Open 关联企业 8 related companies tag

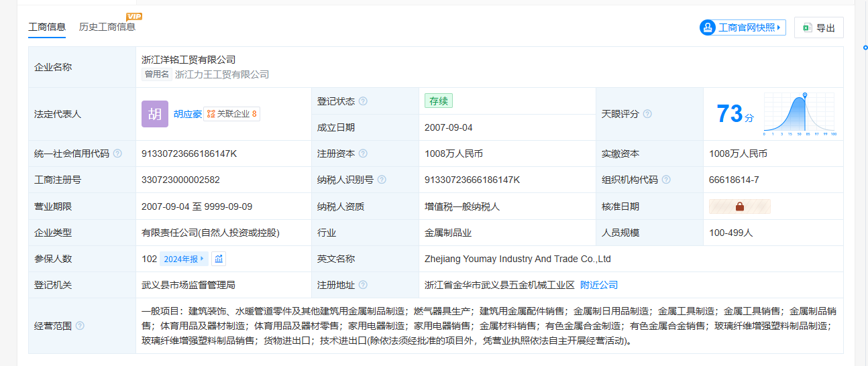(232, 114)
